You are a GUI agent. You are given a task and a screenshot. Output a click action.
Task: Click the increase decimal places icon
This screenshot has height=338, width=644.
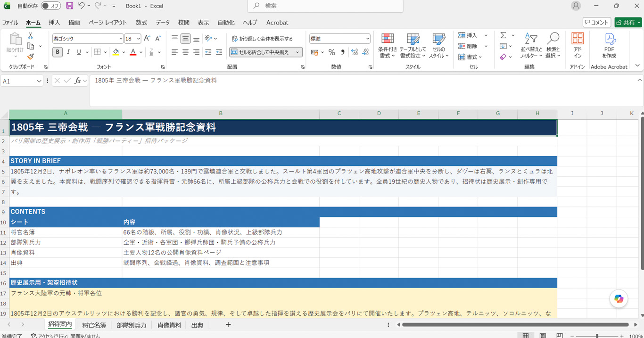pos(355,52)
